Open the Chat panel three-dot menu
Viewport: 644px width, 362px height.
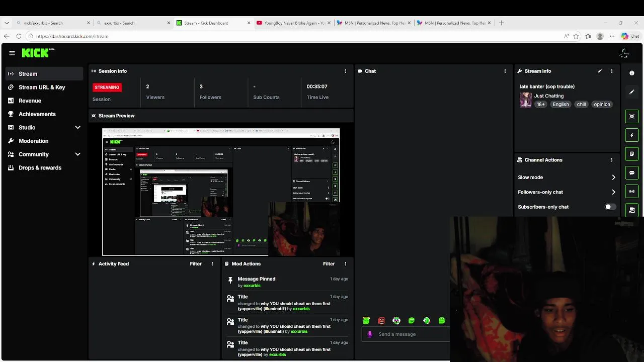point(505,71)
